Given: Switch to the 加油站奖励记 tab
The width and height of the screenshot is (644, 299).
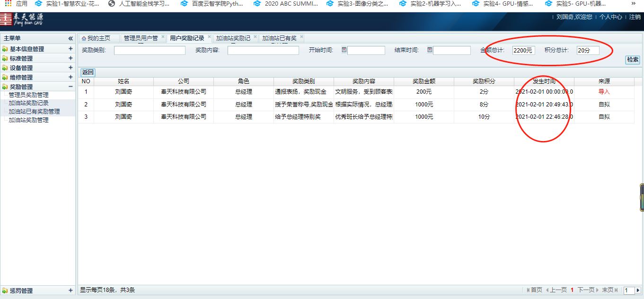Looking at the screenshot, I should tap(233, 38).
